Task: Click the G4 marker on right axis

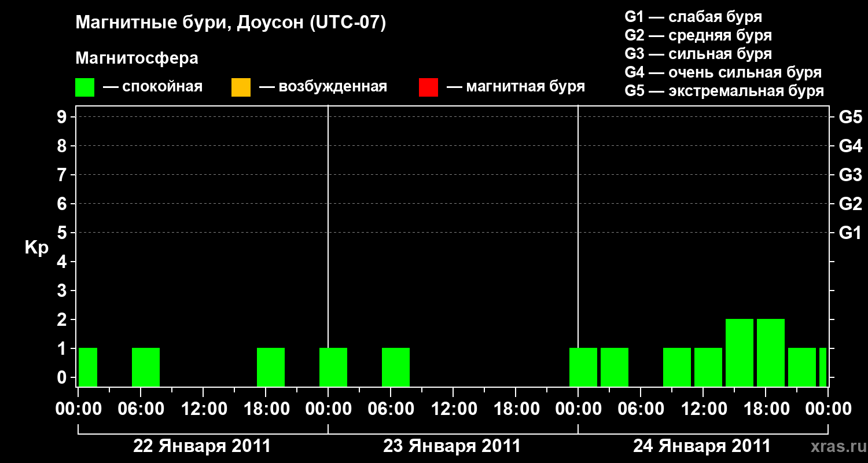Action: pyautogui.click(x=850, y=146)
